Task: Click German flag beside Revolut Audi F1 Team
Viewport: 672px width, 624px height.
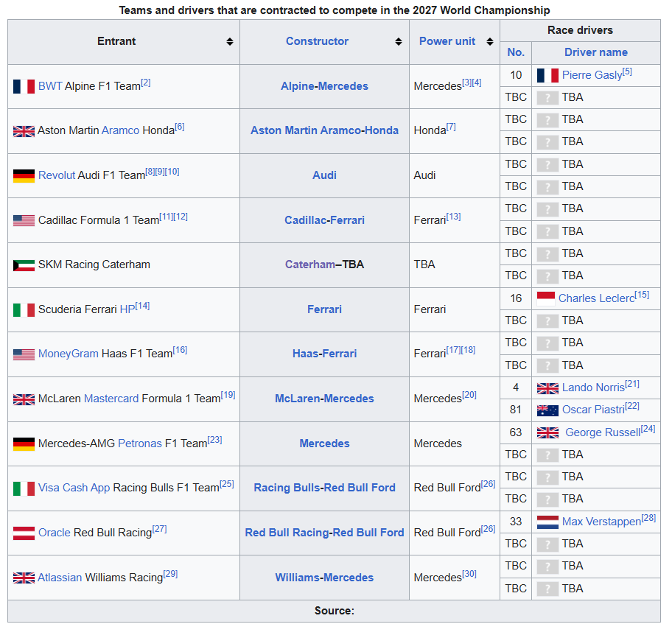Action: pos(24,176)
